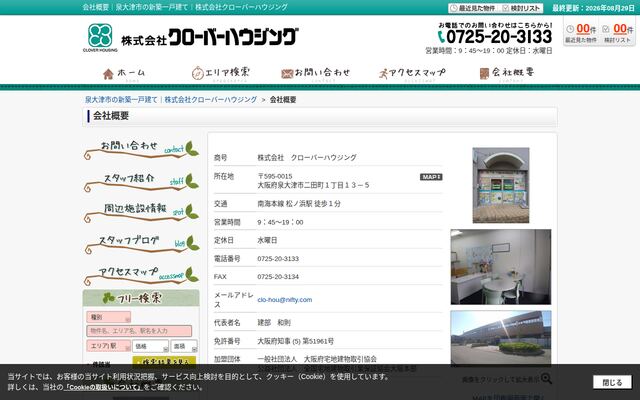This screenshot has width=640, height=400.
Task: Click the compass icon beside エリア検索
Action: [x=198, y=73]
